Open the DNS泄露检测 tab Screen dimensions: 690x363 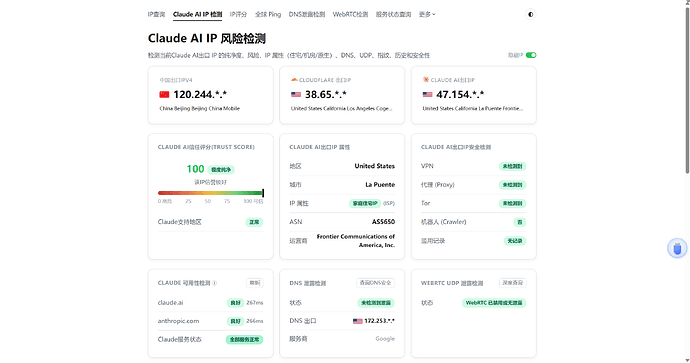point(307,15)
